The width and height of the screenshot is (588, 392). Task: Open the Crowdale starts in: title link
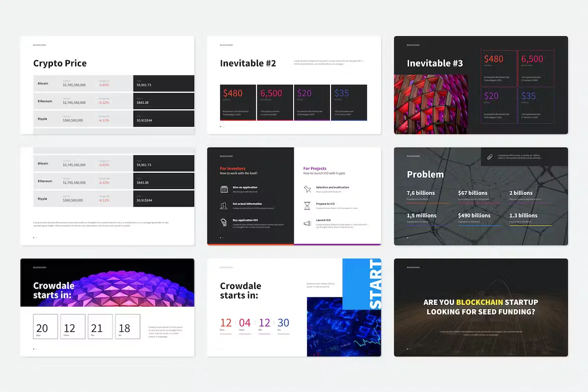pos(241,290)
